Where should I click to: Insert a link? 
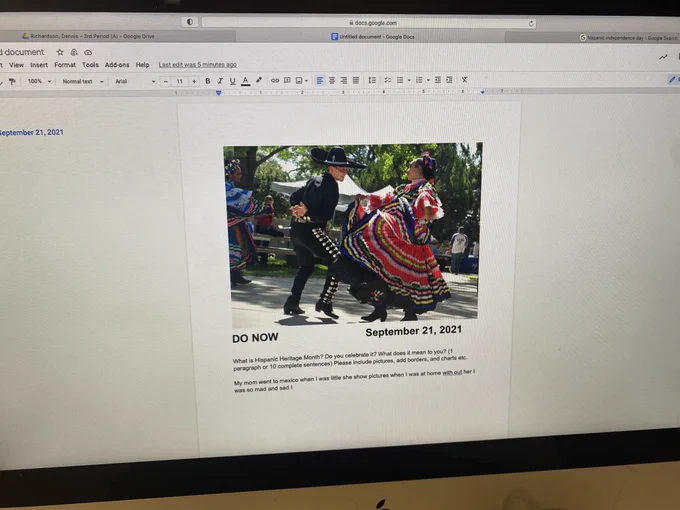[275, 80]
